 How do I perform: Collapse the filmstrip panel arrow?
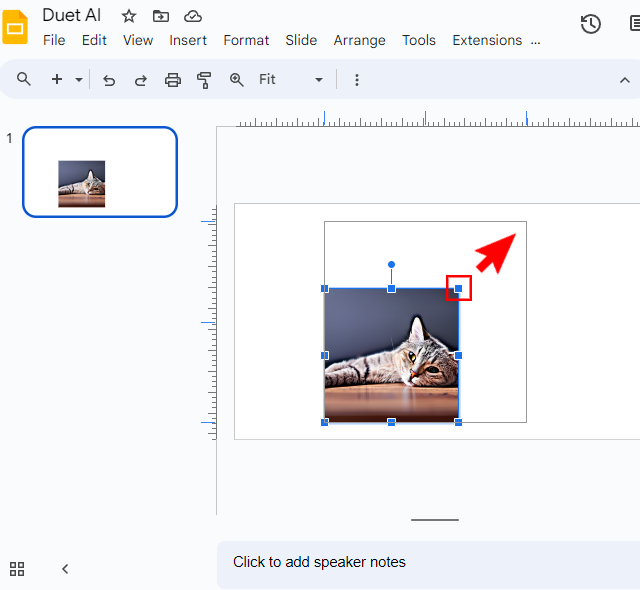(x=65, y=569)
